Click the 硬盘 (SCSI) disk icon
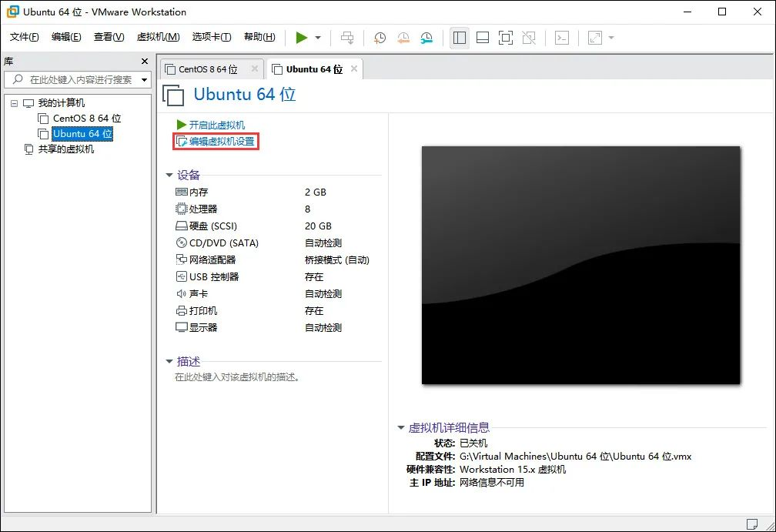 [x=181, y=226]
